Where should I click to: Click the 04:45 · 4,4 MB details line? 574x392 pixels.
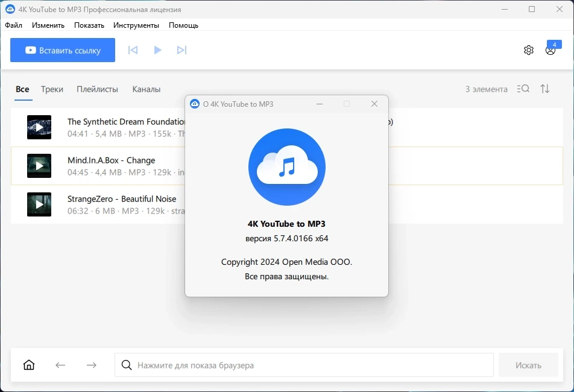(x=126, y=172)
